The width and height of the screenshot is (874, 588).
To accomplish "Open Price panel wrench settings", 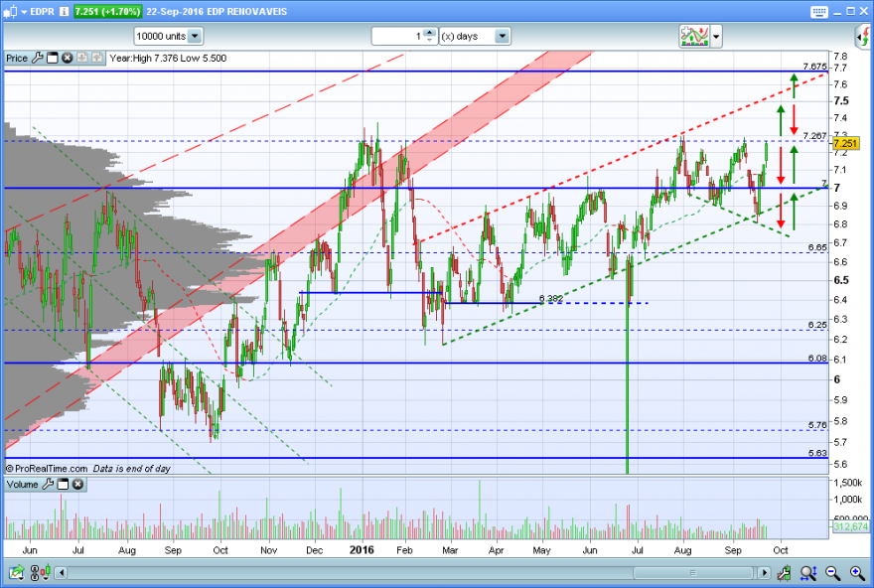I will coord(38,58).
